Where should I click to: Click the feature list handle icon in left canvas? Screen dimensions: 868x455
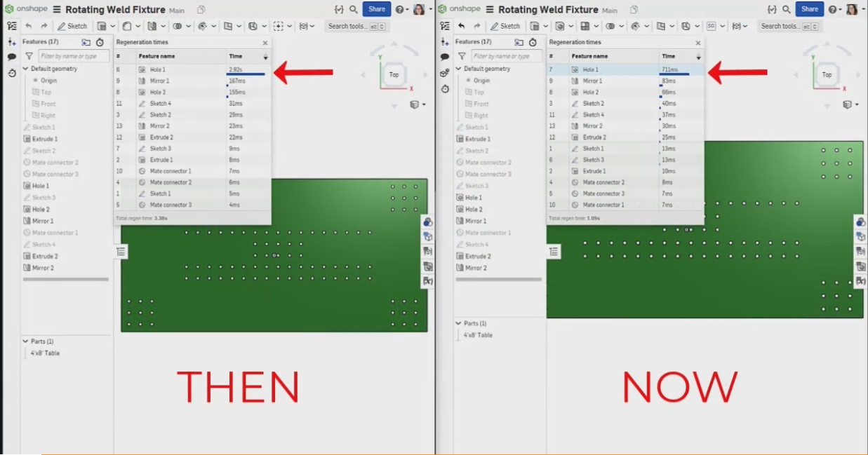coord(121,252)
